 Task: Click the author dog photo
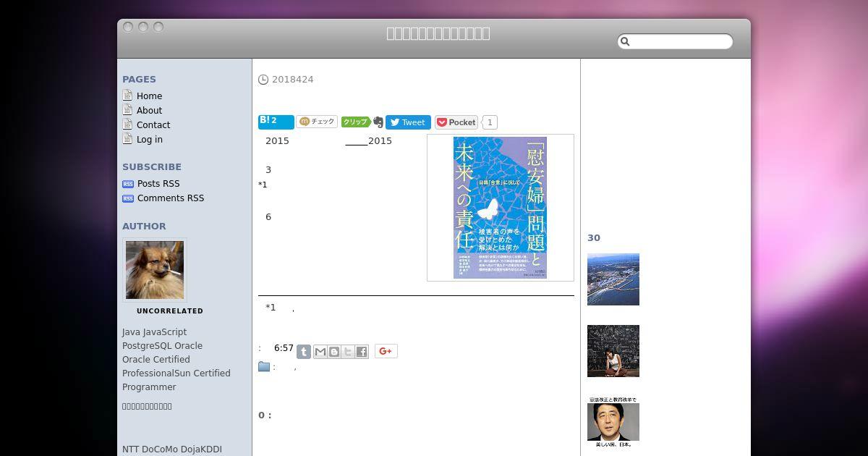[155, 270]
